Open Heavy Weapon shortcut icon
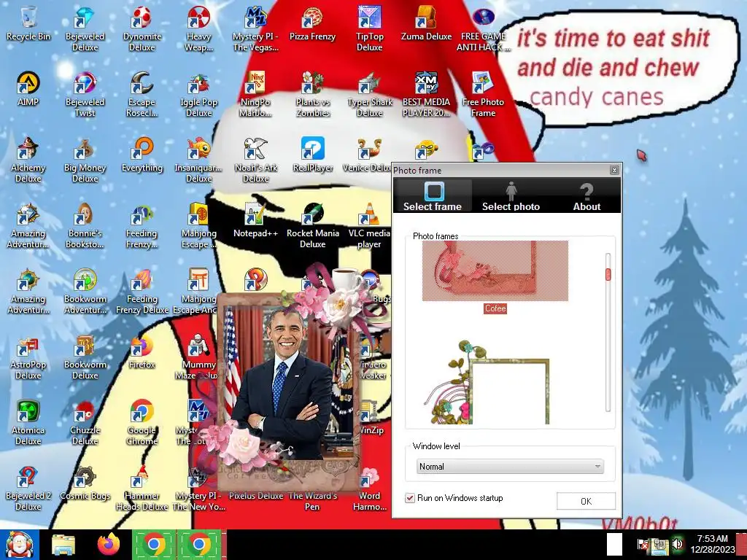This screenshot has height=560, width=747. click(x=198, y=28)
